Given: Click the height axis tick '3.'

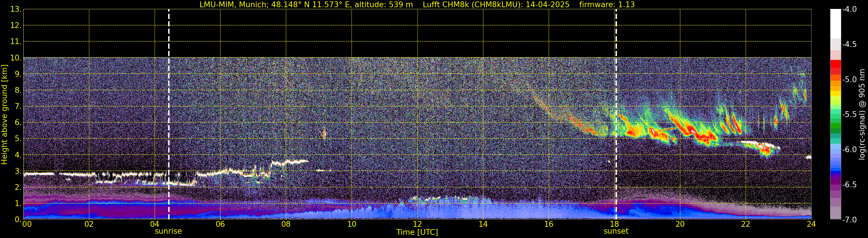Looking at the screenshot, I should [x=18, y=171].
